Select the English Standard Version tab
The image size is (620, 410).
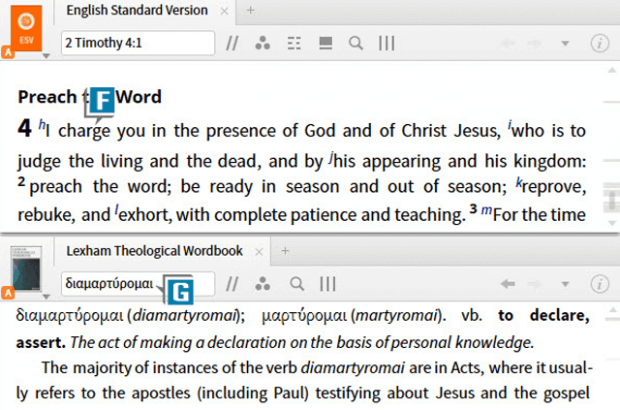tap(137, 10)
